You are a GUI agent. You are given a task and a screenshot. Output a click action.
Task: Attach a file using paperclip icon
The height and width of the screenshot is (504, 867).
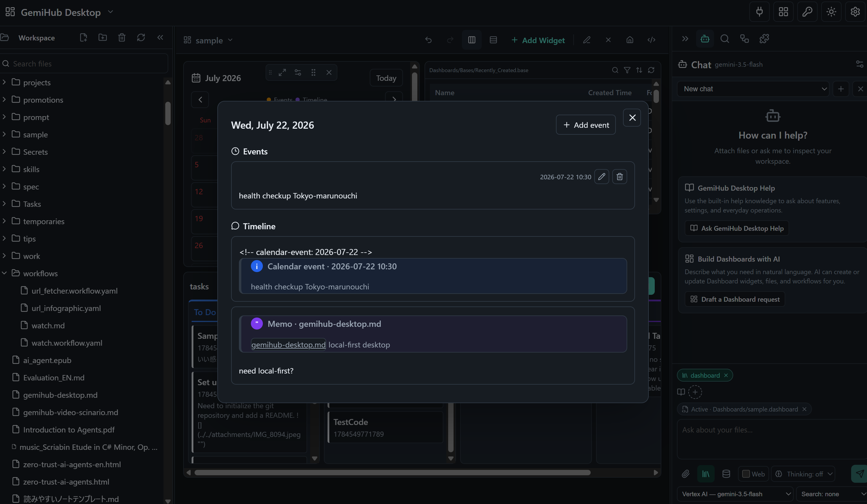(685, 474)
